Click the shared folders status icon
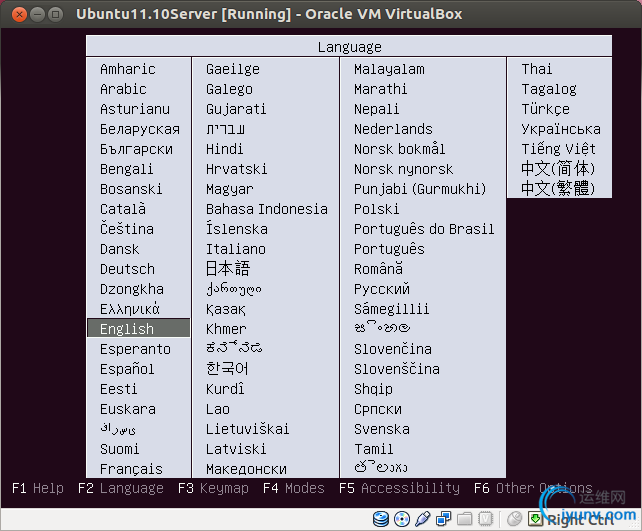Viewport: 642px width, 531px height. [x=465, y=519]
